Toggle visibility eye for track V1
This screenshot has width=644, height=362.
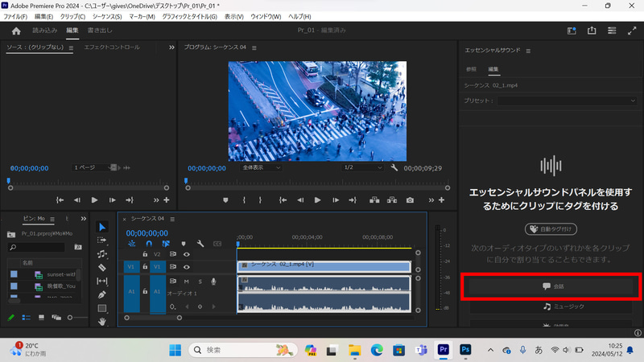click(x=186, y=266)
